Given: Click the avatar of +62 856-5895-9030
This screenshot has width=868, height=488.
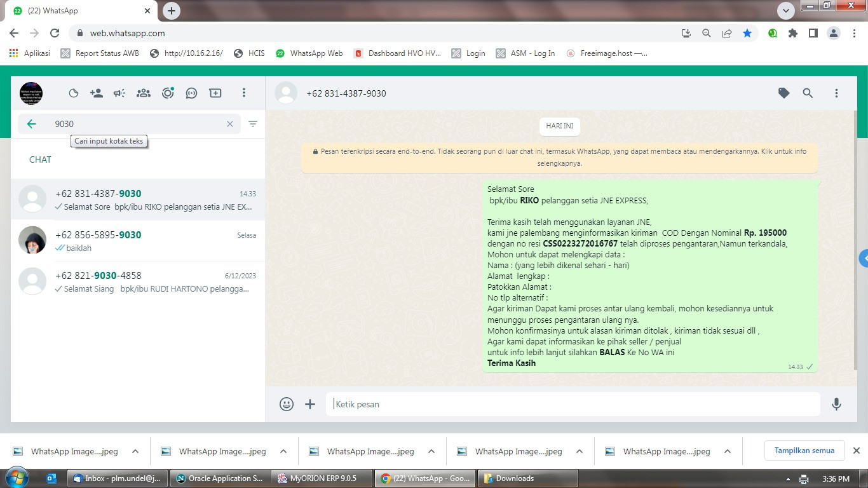Looking at the screenshot, I should 32,240.
